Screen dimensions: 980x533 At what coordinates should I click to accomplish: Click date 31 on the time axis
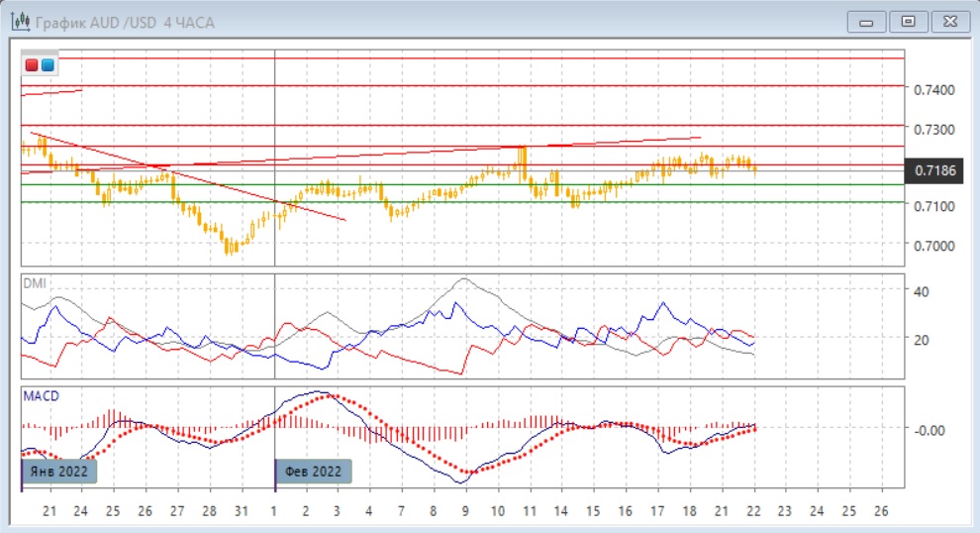point(241,511)
